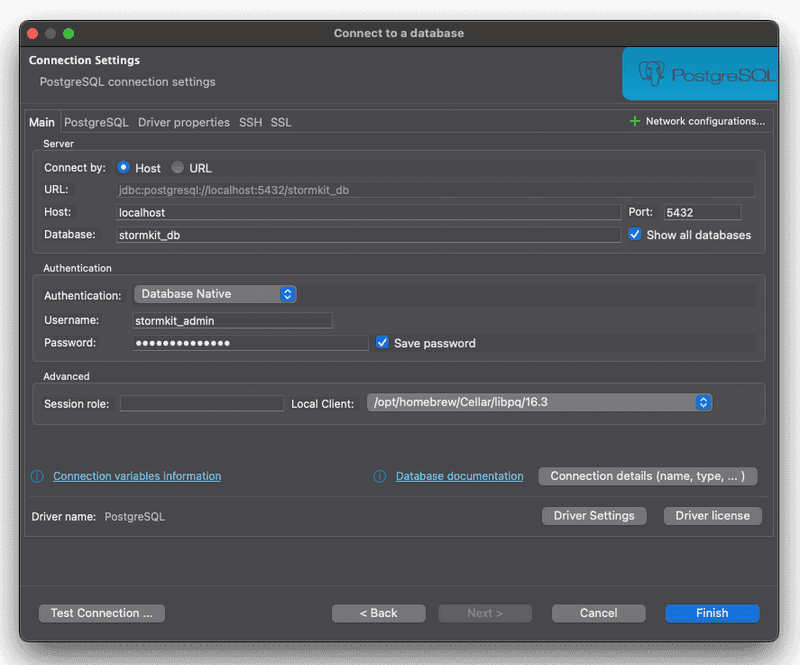Open Connection variables information link
800x665 pixels.
pos(137,476)
